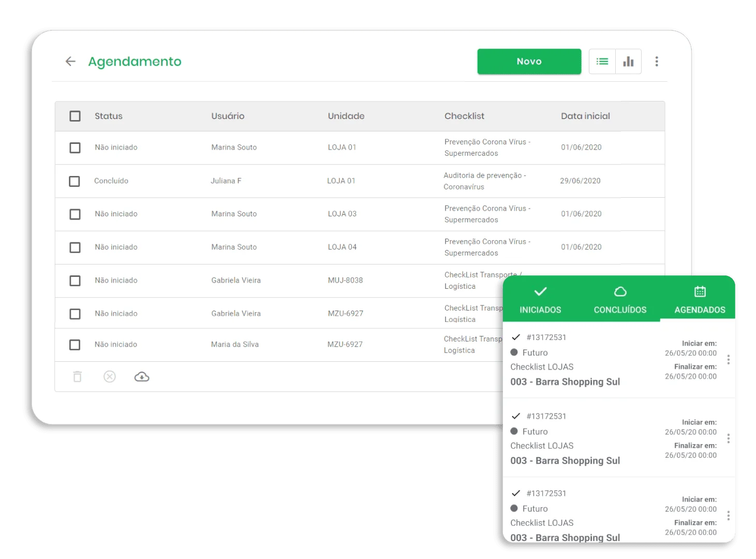The image size is (756, 559).
Task: Select the AGENDADOS tab
Action: (x=700, y=300)
